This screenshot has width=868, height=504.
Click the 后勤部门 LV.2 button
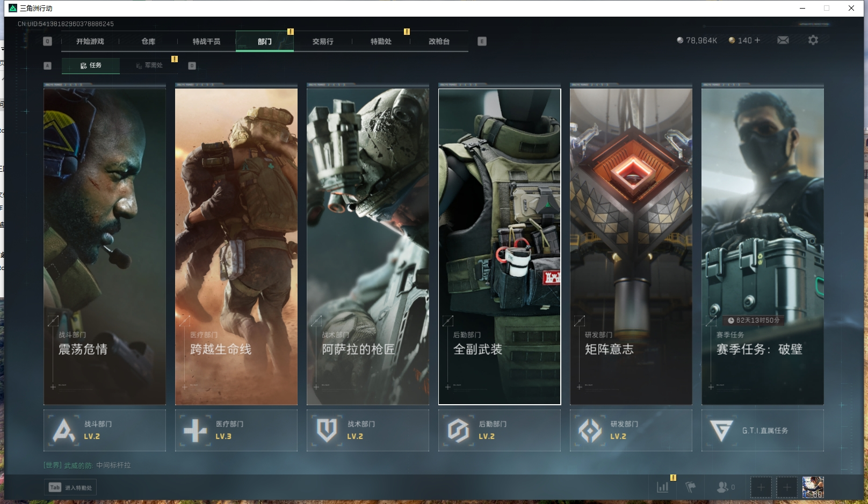click(x=500, y=430)
